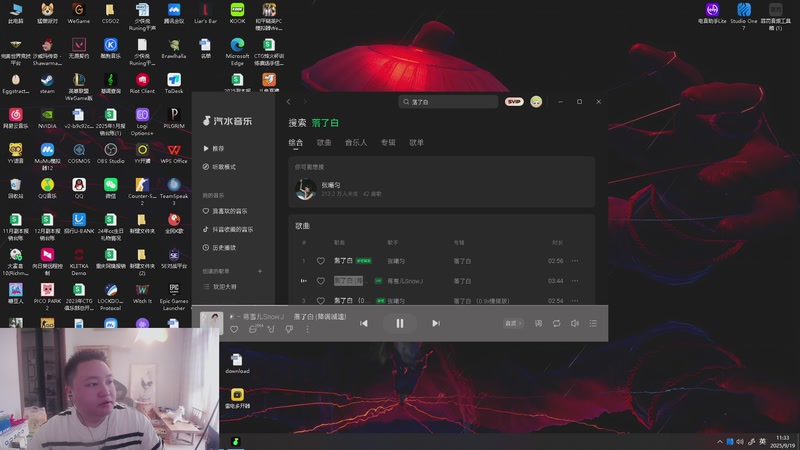Screen dimensions: 800x450
Task: Click the music app icon on the taskbar
Action: [235, 441]
